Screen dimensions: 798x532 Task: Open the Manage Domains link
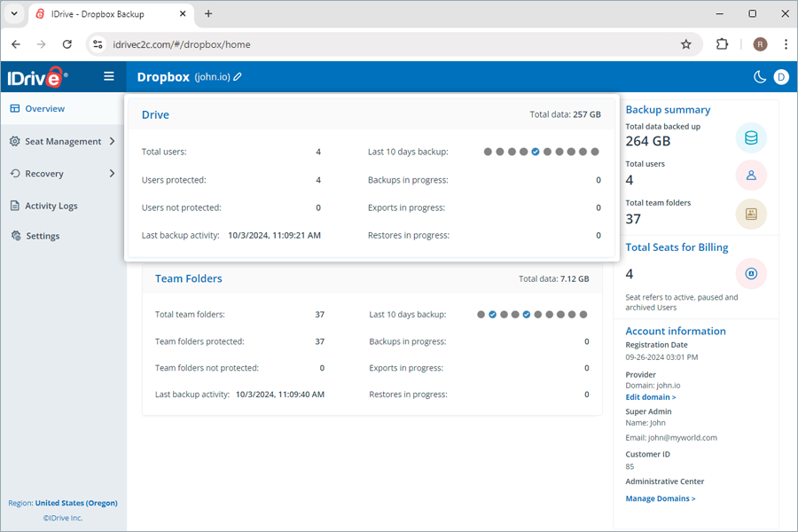[660, 498]
